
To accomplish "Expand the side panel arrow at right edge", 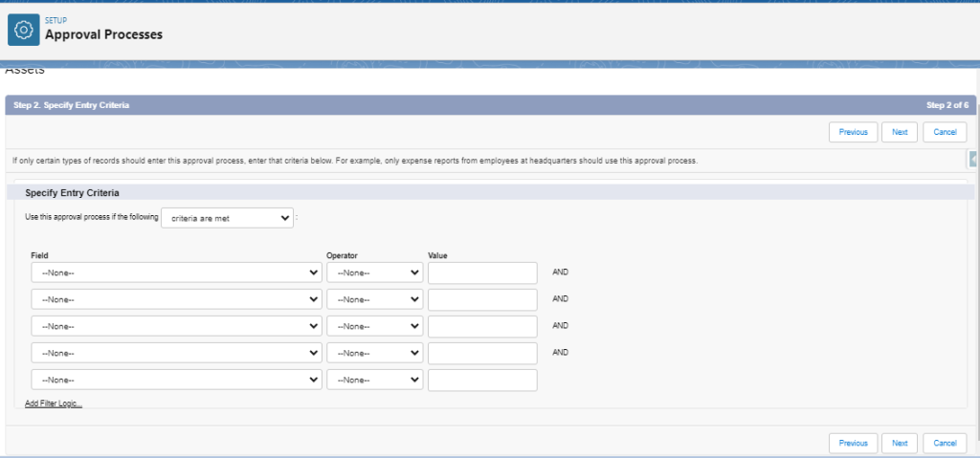I will [x=973, y=159].
